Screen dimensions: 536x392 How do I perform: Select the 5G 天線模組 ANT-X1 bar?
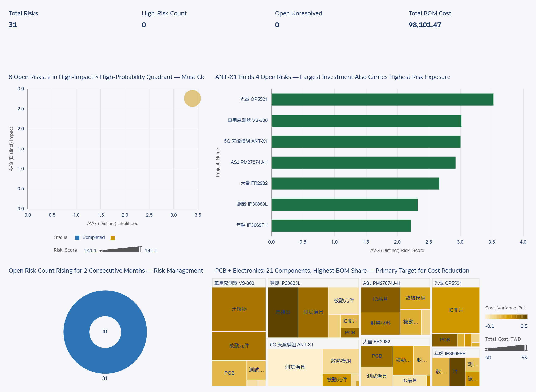(366, 141)
